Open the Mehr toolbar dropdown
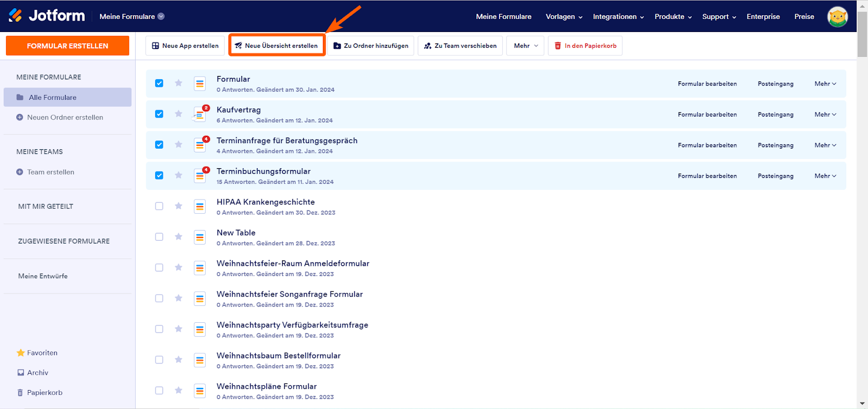868x409 pixels. click(526, 46)
